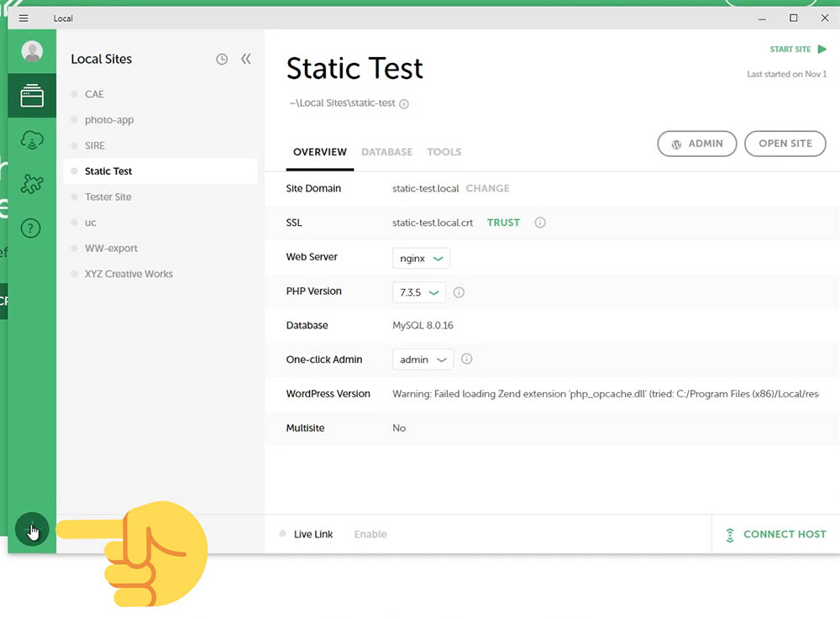This screenshot has width=840, height=619.
Task: Click the ~\Local Sites\static-test path
Action: click(x=343, y=102)
